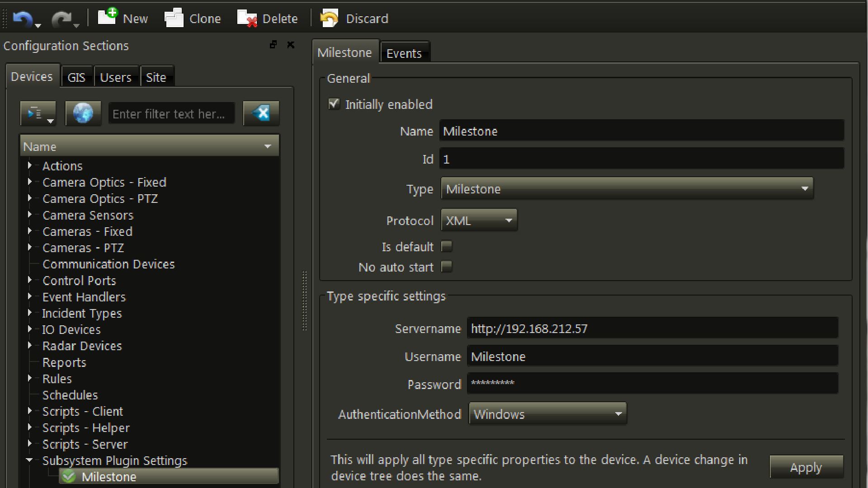Open the Type dropdown showing Milestone
The width and height of the screenshot is (868, 488).
(x=627, y=189)
